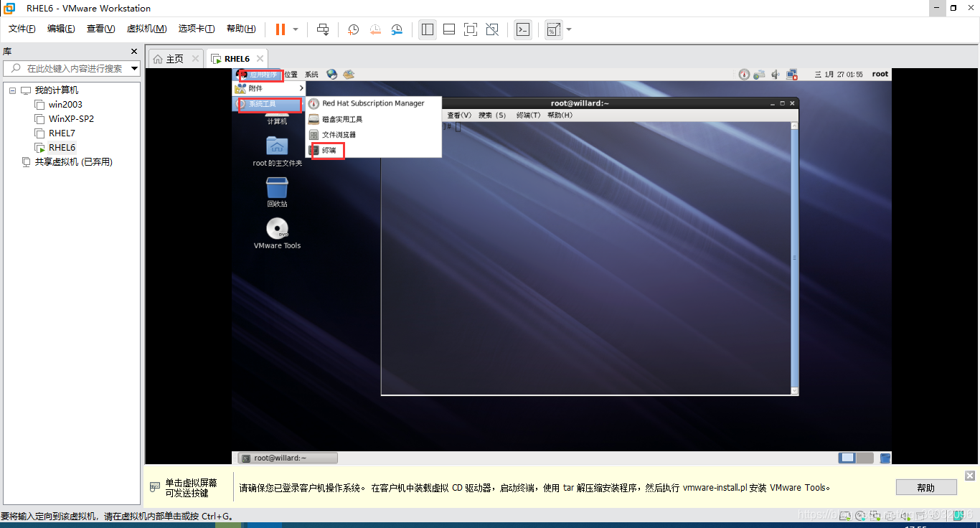
Task: Select 共享虚拟机 (已弃用) item
Action: (x=73, y=162)
